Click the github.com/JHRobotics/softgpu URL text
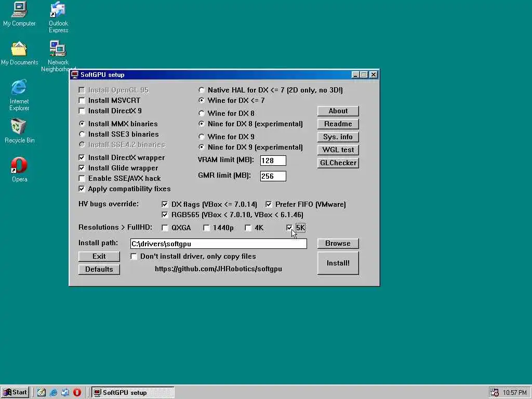The image size is (532, 399). (x=219, y=269)
